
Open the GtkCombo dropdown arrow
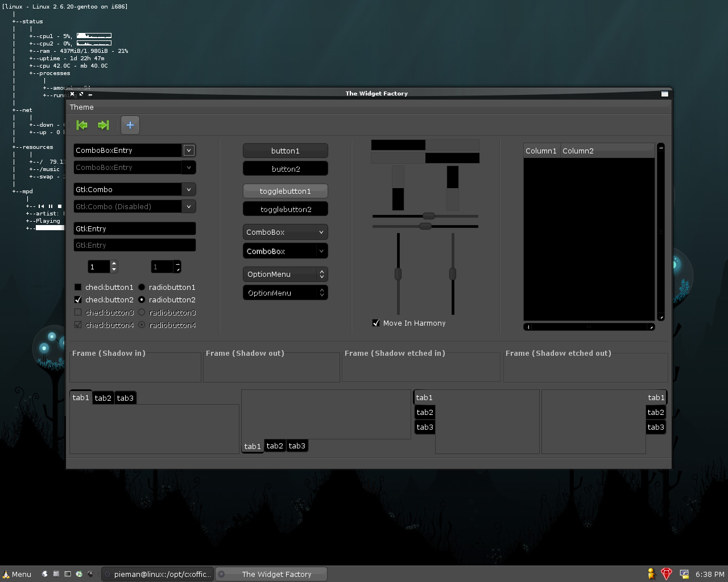pos(189,189)
